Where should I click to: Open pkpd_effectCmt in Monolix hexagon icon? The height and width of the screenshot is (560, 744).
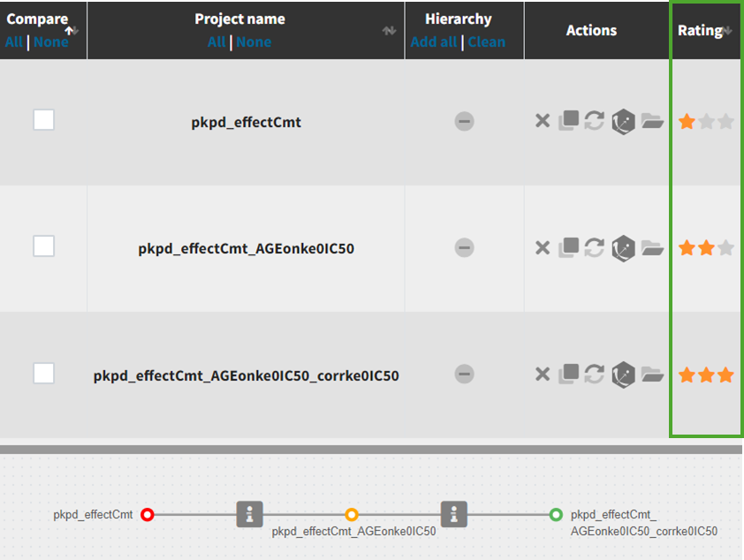(x=624, y=121)
